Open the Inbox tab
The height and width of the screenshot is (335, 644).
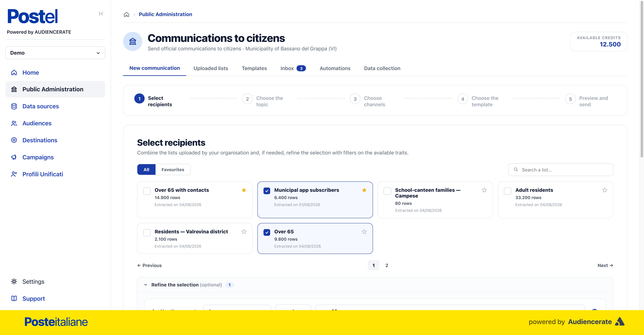(x=293, y=68)
